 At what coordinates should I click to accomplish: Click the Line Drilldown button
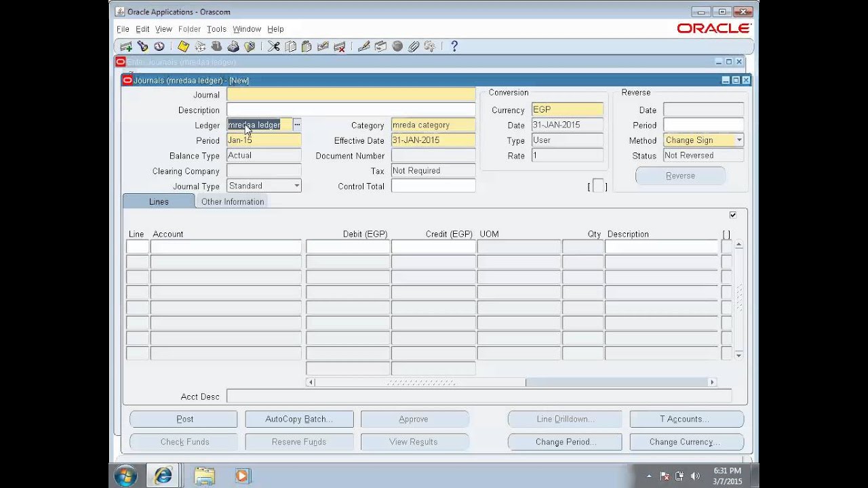(x=565, y=419)
